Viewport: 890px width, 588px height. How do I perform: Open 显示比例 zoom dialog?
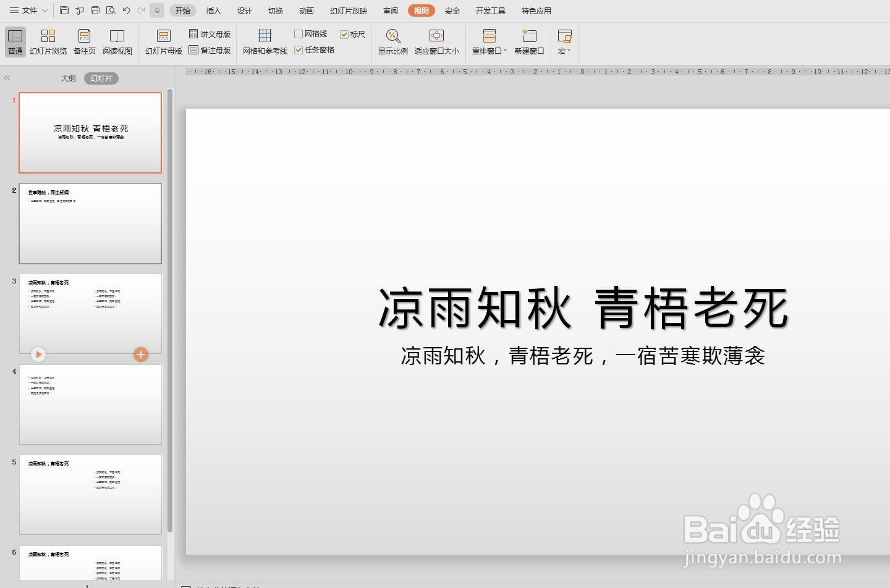(x=393, y=42)
